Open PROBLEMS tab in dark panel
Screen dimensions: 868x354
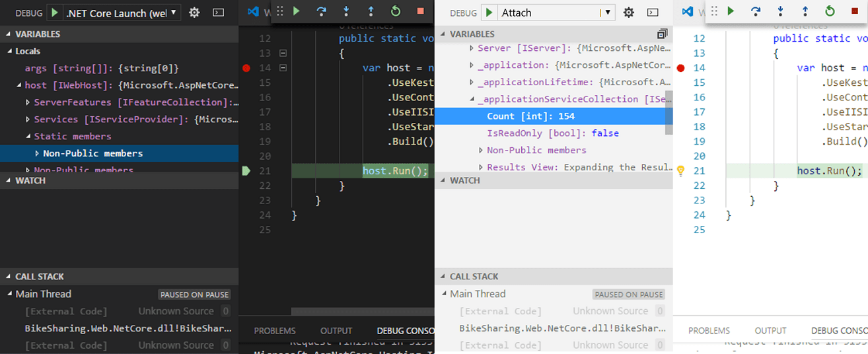(275, 331)
